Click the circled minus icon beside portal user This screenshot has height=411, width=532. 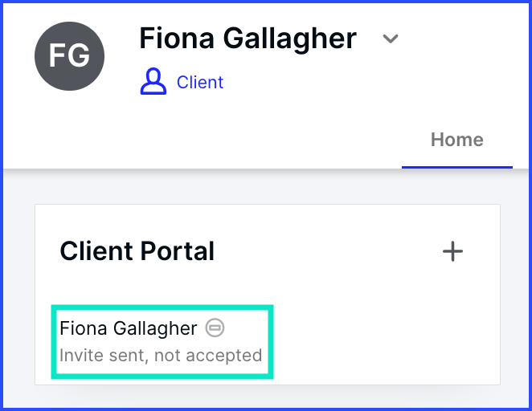(215, 328)
